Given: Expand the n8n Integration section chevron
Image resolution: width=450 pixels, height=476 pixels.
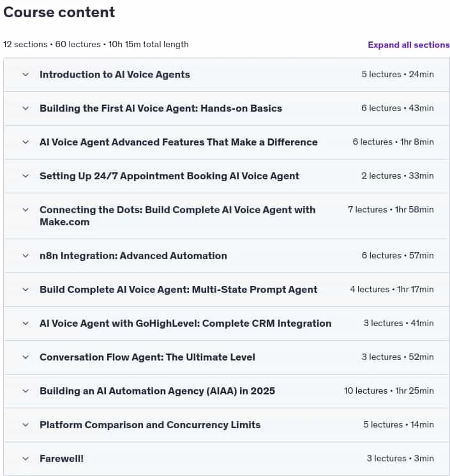Looking at the screenshot, I should (x=26, y=256).
